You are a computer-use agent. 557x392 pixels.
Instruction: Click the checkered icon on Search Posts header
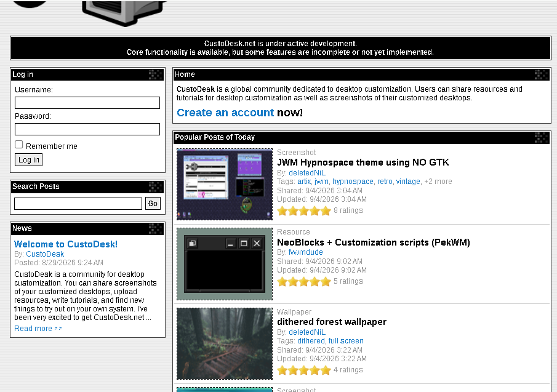[156, 186]
